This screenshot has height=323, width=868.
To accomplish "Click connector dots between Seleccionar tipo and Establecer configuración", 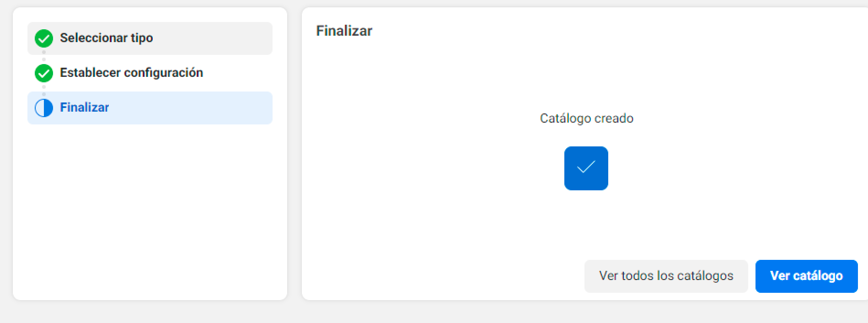I will point(44,56).
